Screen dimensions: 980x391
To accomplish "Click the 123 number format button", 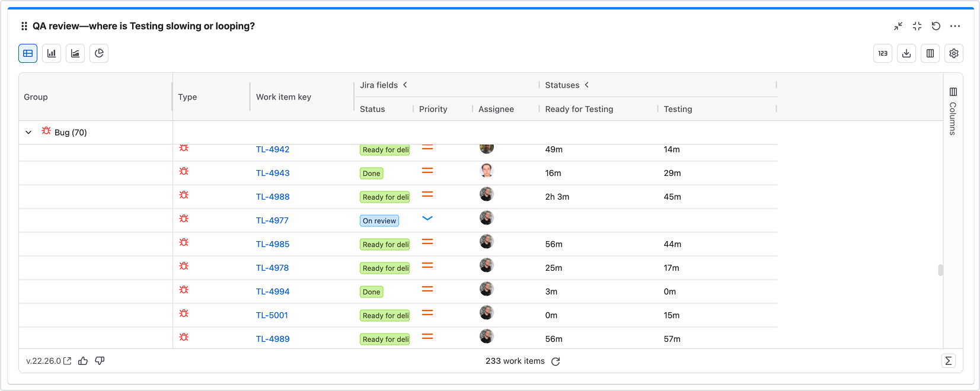I will 883,53.
